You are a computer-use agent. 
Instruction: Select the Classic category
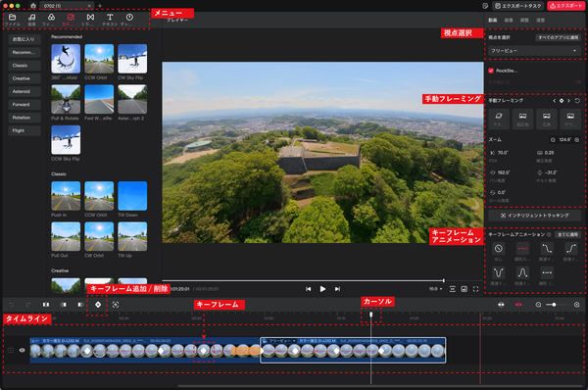pos(24,66)
